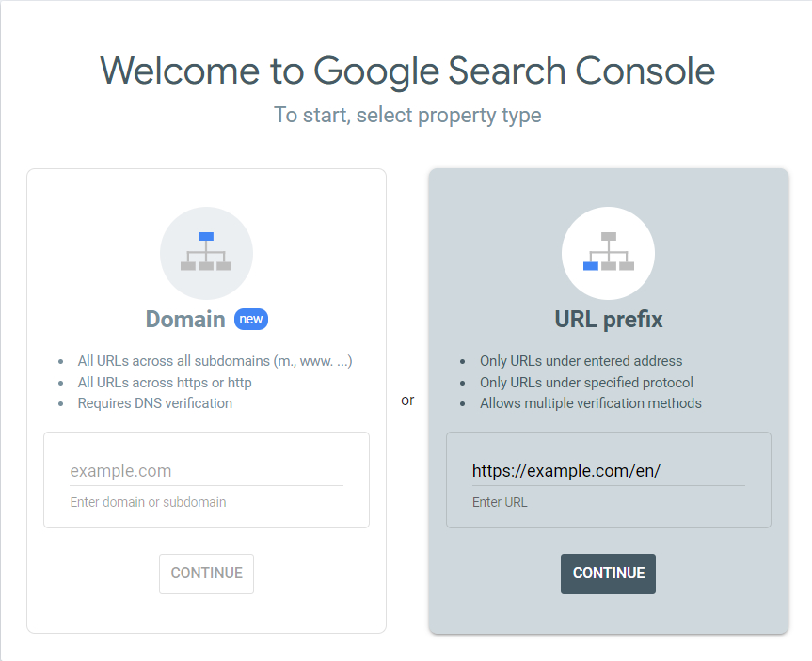Choose the highlighted URL prefix option
The image size is (812, 661).
pyautogui.click(x=608, y=400)
